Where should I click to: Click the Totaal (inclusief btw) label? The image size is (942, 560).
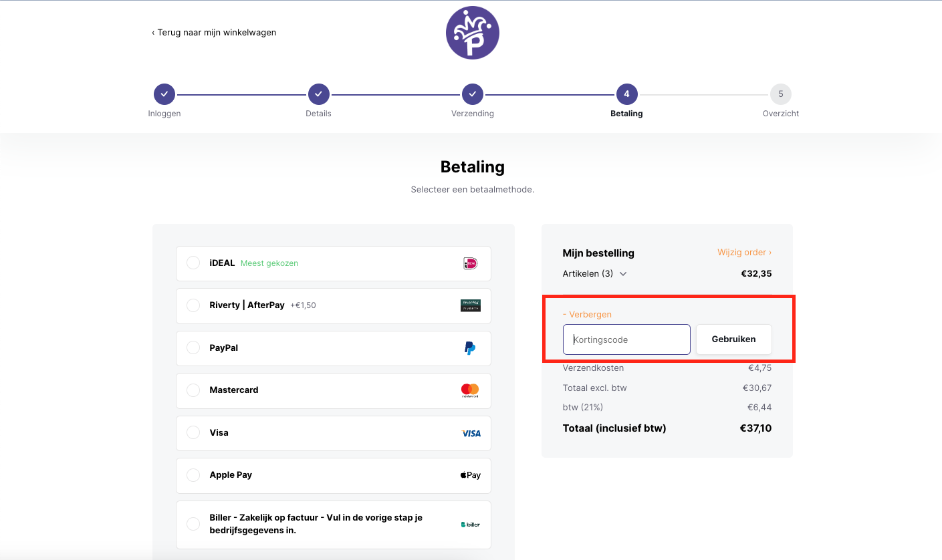coord(614,428)
